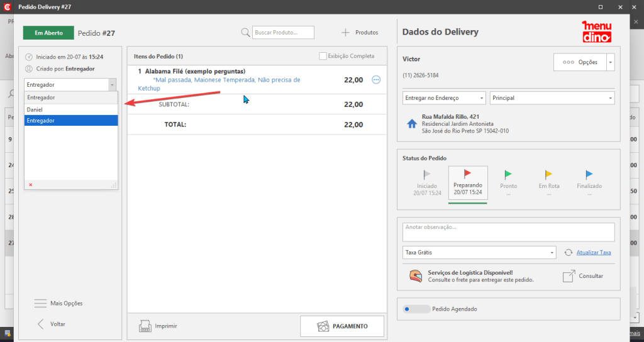Click the Anotar observação text box
Viewport: 644px width, 342px height.
[508, 232]
